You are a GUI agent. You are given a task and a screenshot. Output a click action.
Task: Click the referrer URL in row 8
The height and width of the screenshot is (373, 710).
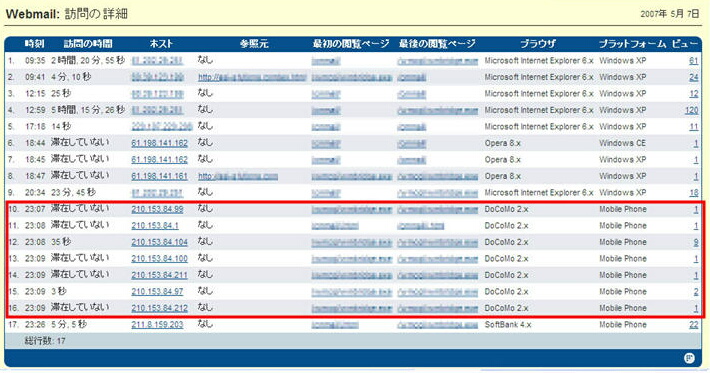click(238, 176)
